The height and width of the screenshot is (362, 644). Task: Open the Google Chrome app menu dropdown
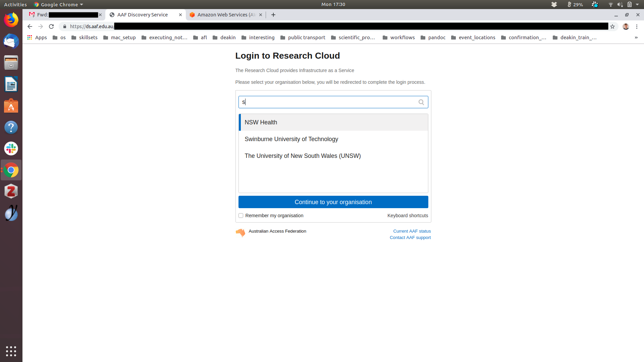click(x=59, y=4)
